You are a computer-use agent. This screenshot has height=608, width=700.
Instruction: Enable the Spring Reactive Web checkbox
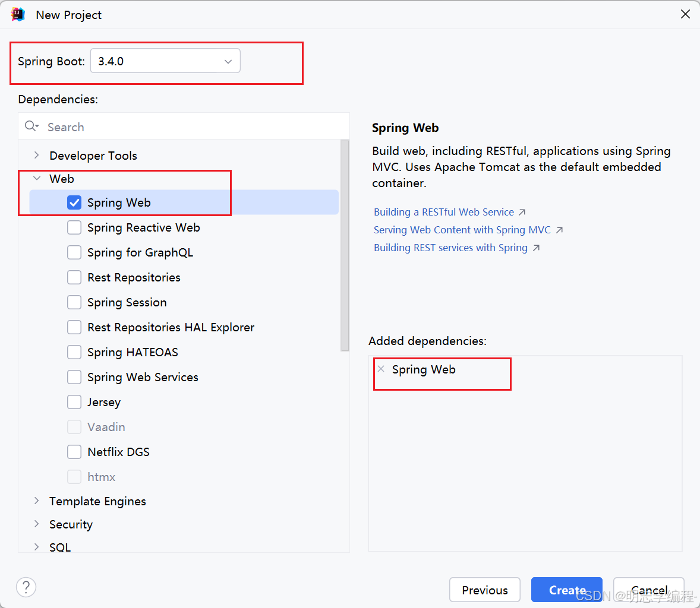click(74, 227)
